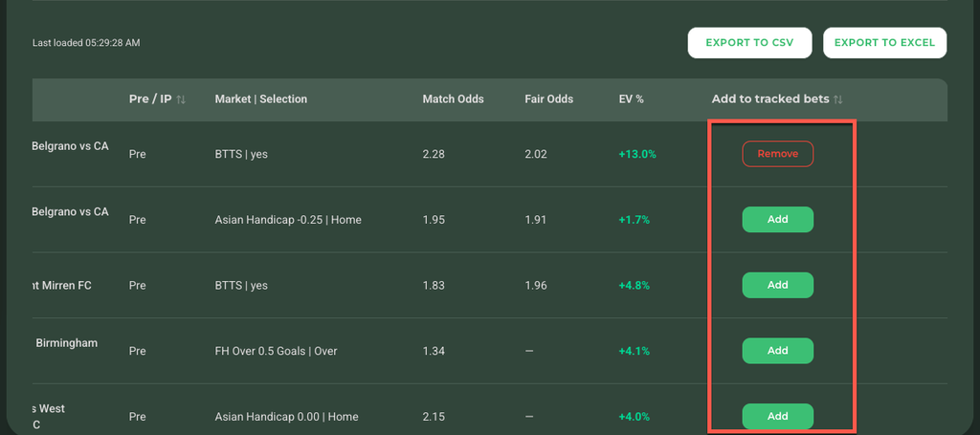Click the Add to tracked bets header
Viewport: 980px width, 435px height.
point(770,99)
